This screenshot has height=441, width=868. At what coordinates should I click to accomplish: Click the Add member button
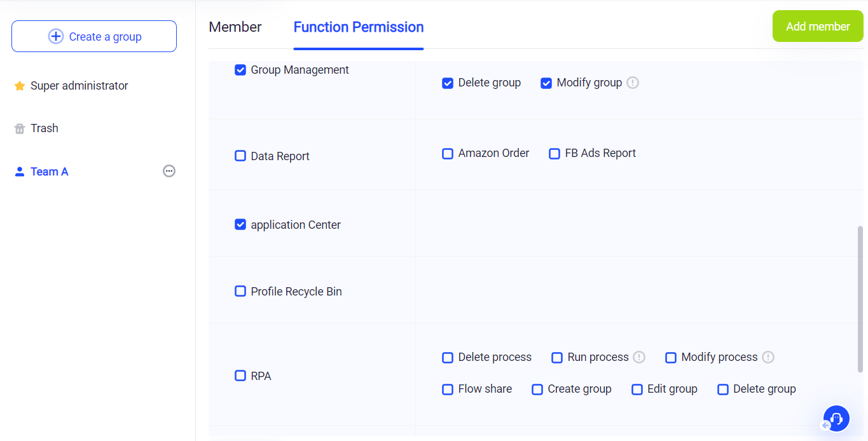click(818, 27)
